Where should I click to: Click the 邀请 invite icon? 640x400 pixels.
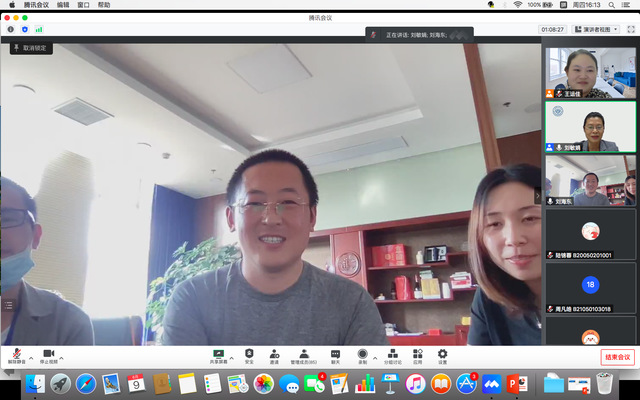(274, 354)
